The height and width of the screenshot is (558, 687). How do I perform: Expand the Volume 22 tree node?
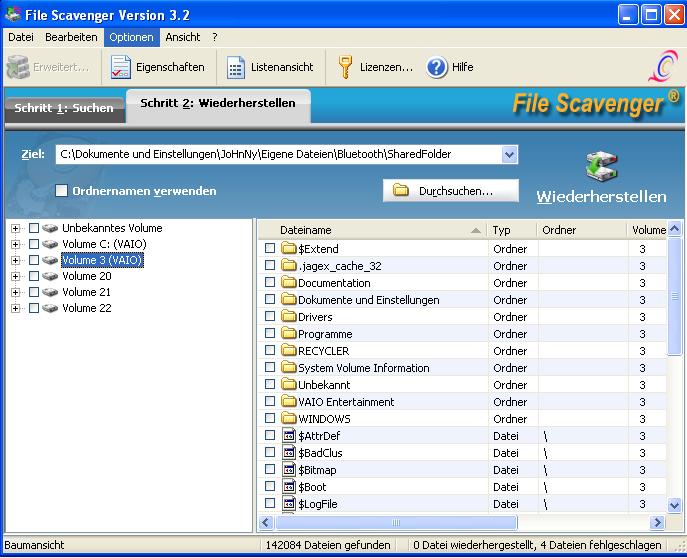point(15,308)
